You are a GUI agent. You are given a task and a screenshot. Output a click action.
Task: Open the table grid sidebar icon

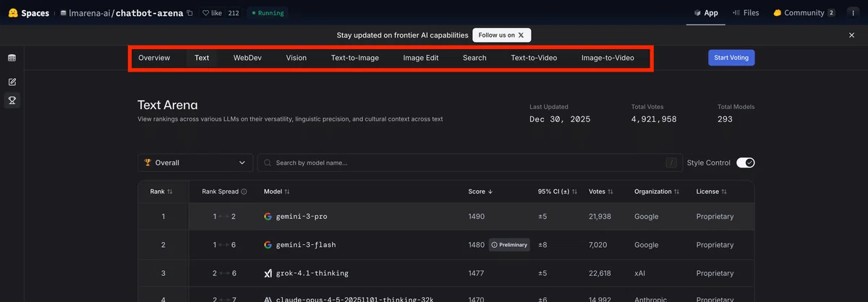tap(12, 58)
